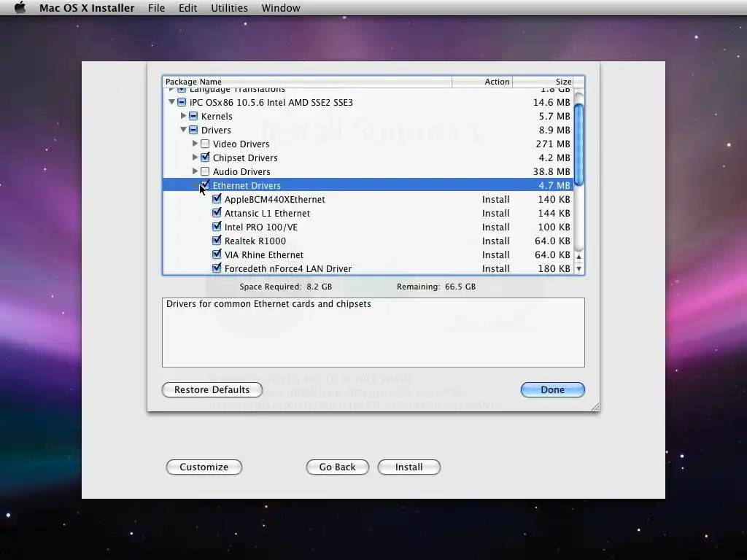Expand the Chipset Drivers group
747x560 pixels.
(195, 157)
